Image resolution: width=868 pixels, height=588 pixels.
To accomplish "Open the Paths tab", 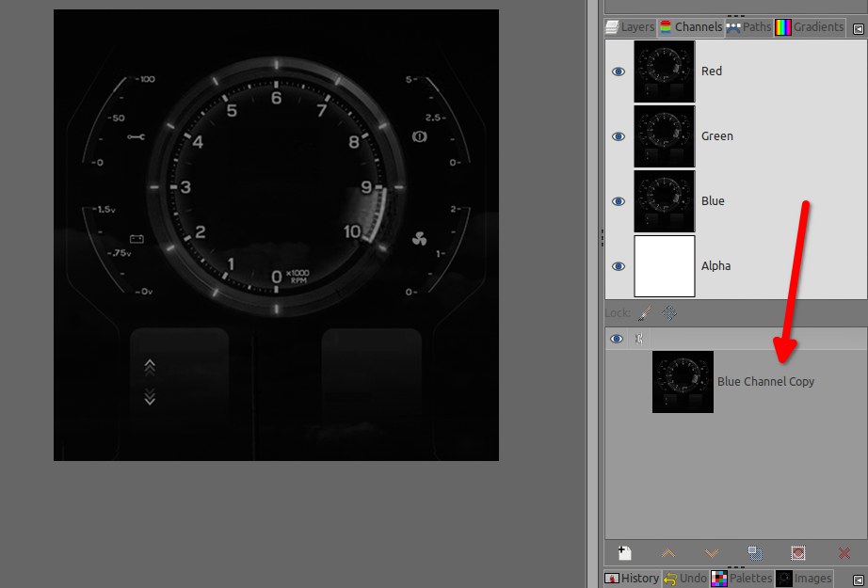I will click(748, 27).
